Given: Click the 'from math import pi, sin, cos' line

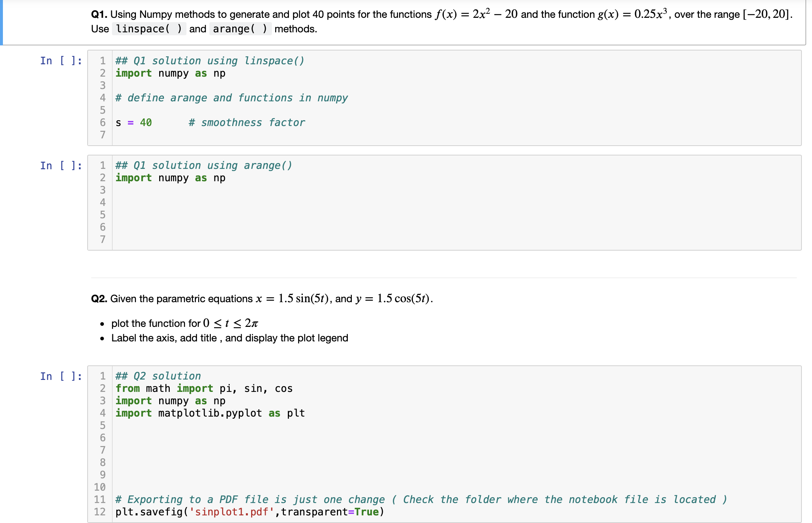Looking at the screenshot, I should click(x=204, y=388).
